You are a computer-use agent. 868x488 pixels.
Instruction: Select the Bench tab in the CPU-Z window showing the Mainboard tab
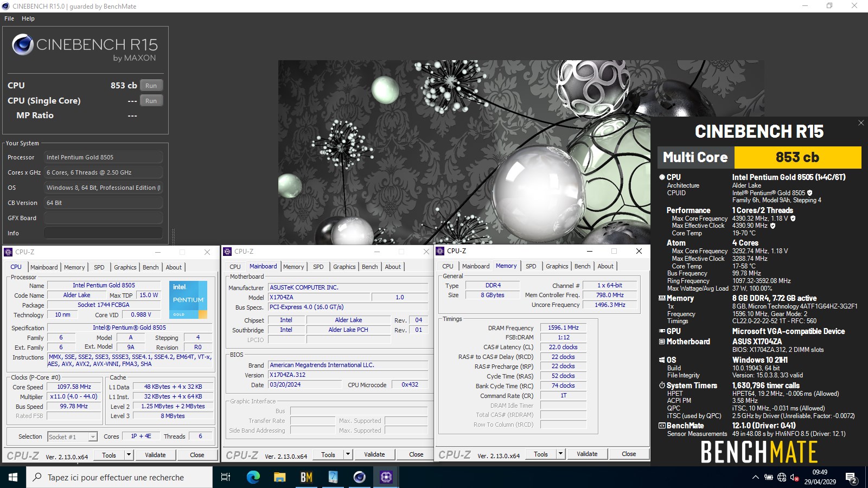point(370,267)
